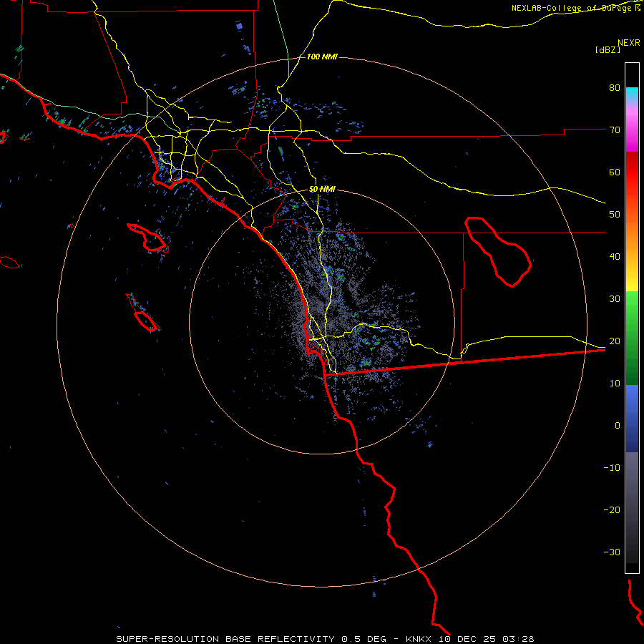Select the 0 tick label on dBZ scale
This screenshot has width=644, height=644.
tap(618, 426)
